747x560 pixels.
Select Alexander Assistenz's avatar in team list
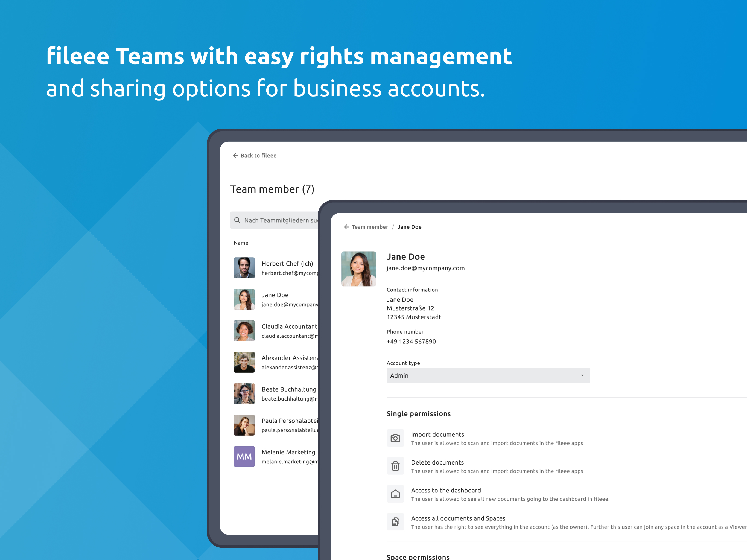(x=244, y=362)
